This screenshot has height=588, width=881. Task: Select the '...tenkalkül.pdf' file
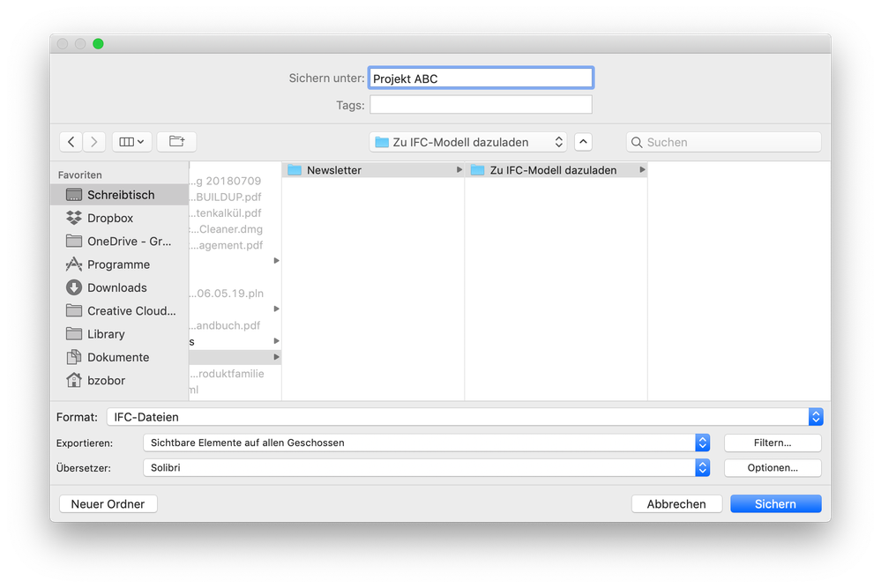click(x=225, y=212)
